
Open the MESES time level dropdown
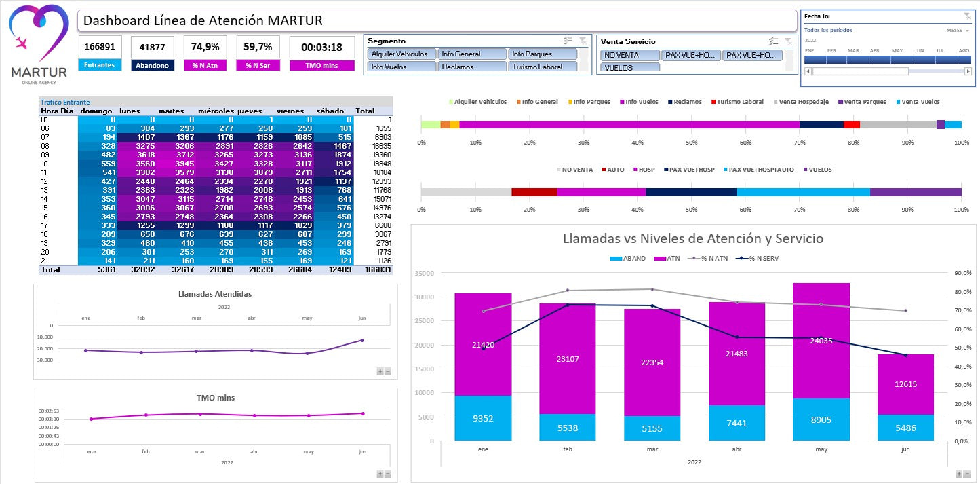click(x=958, y=30)
